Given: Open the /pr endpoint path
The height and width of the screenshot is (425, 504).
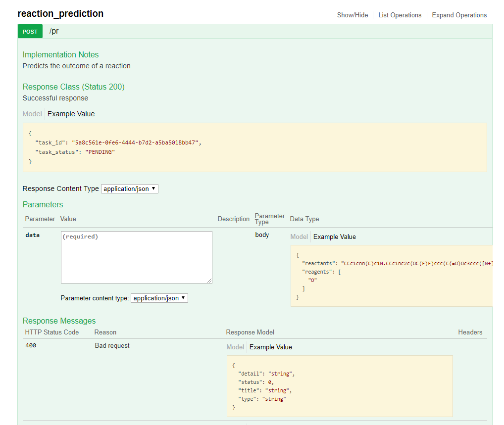Looking at the screenshot, I should 53,31.
